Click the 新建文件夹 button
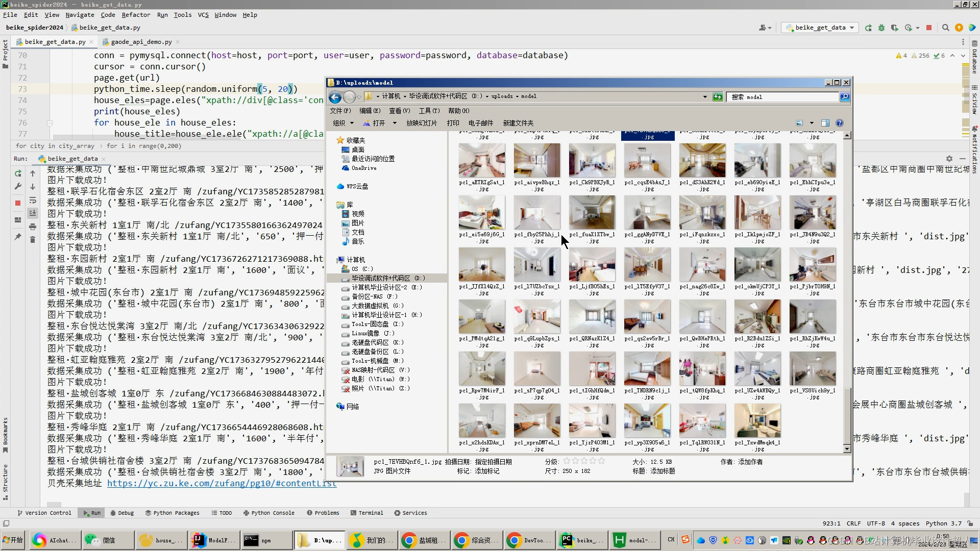Viewport: 980px width, 551px height. click(518, 123)
